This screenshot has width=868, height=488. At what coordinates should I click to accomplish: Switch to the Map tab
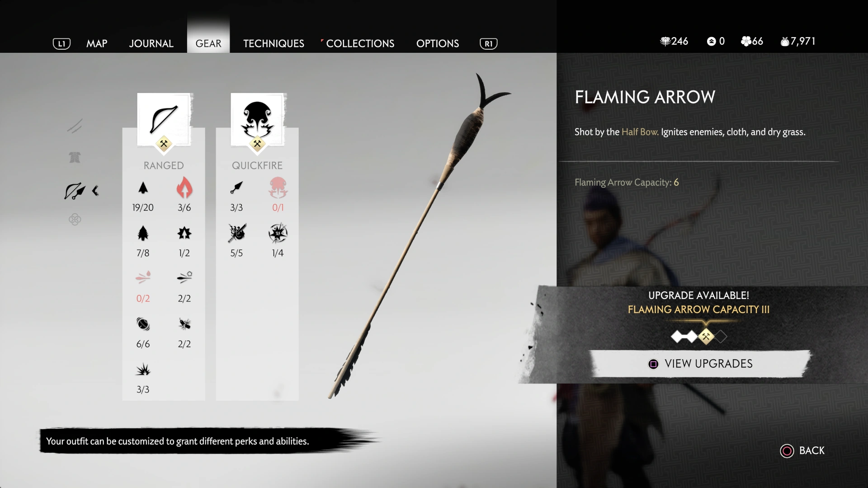click(97, 43)
